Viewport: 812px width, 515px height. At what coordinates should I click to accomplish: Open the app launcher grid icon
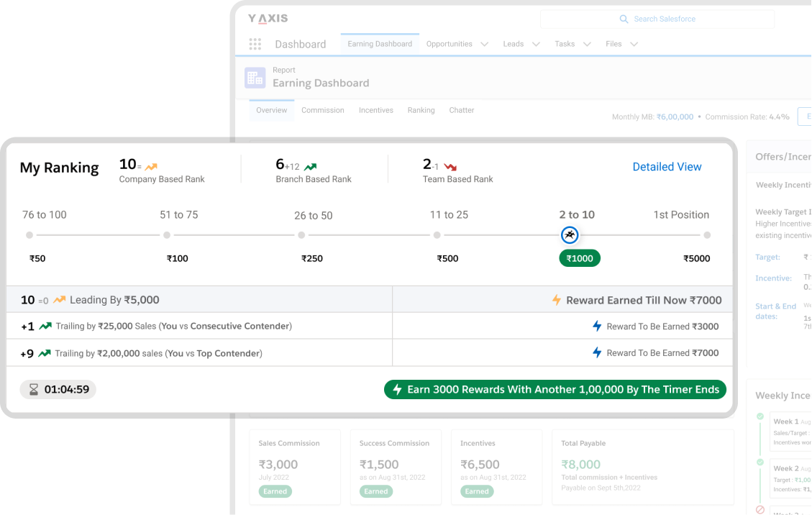255,44
